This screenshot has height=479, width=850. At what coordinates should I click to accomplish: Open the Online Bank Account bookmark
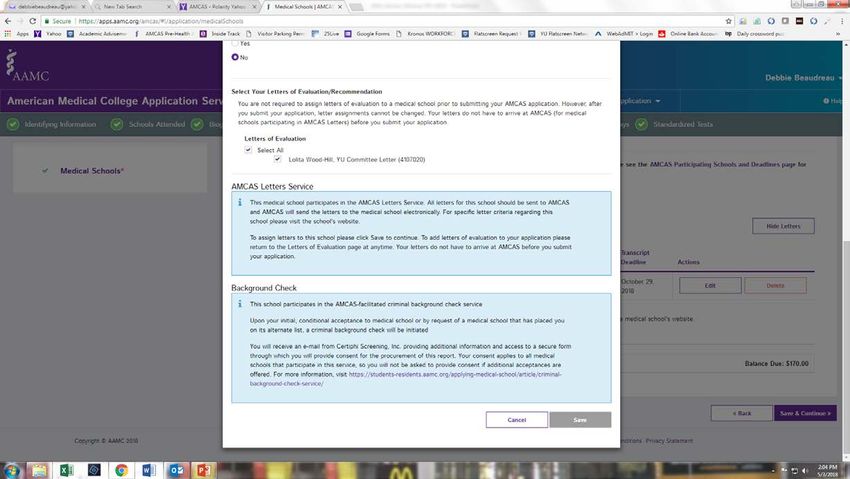pyautogui.click(x=688, y=34)
